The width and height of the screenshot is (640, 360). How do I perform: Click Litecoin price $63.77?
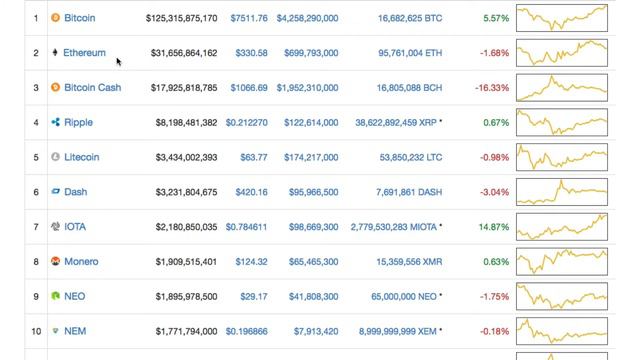(254, 157)
